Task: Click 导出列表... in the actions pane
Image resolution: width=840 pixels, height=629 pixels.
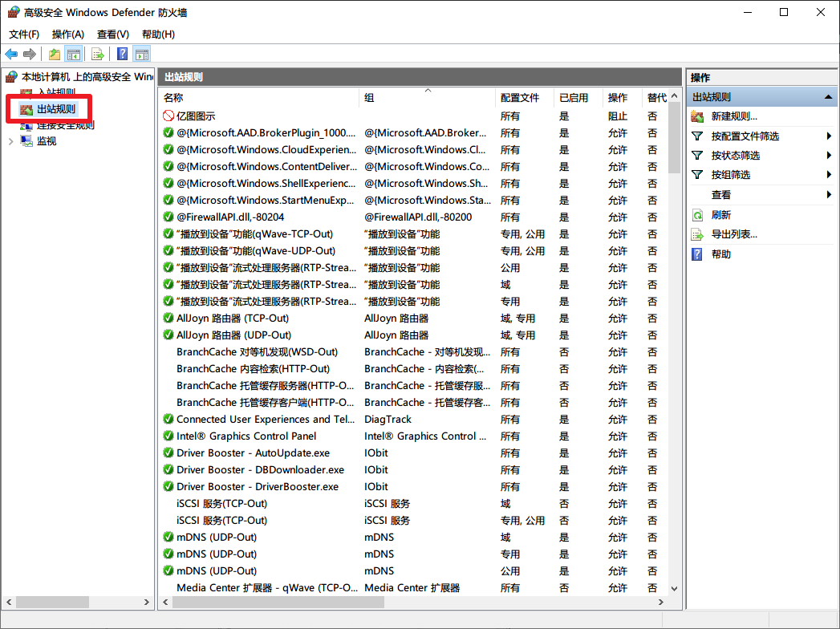Action: coord(734,234)
